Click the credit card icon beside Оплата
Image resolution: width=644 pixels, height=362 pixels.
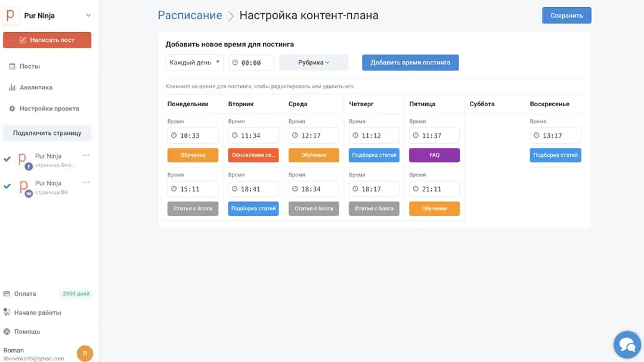[7, 294]
